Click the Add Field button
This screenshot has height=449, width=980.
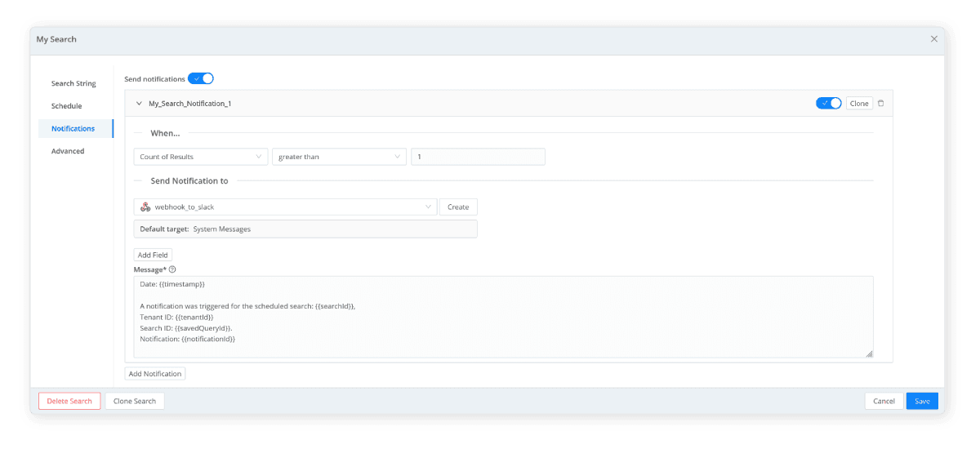tap(153, 256)
